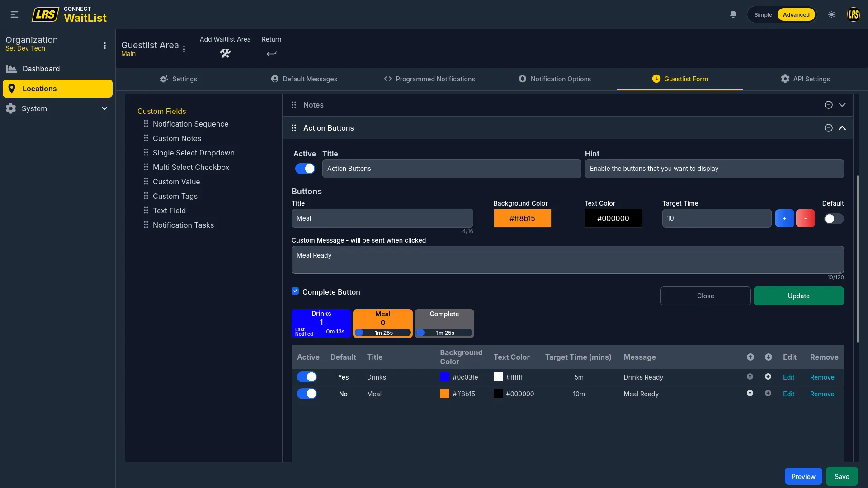Click the move-down arrow in table header
Viewport: 868px width, 488px height.
769,357
